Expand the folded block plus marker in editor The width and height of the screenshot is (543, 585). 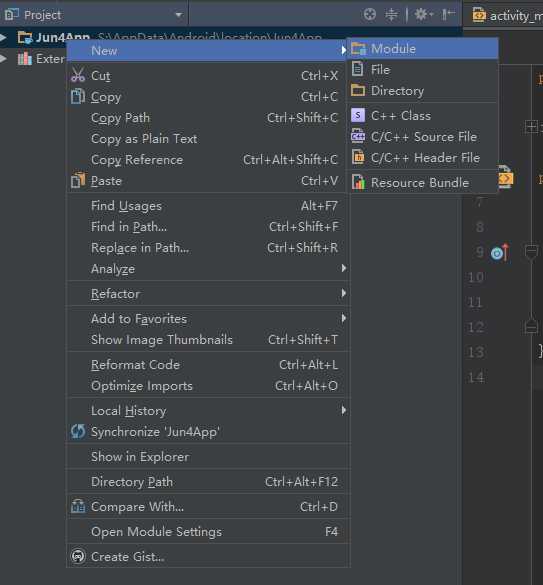[531, 126]
